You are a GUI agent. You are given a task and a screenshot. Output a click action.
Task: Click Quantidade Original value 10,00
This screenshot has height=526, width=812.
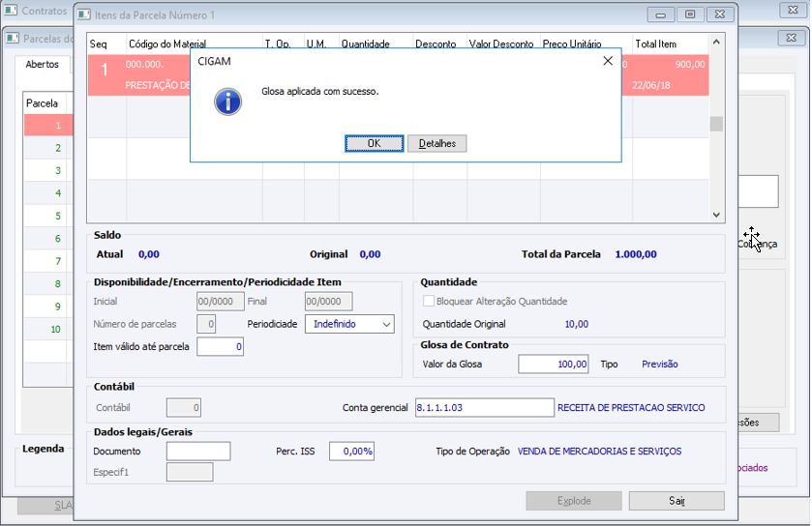pyautogui.click(x=577, y=324)
